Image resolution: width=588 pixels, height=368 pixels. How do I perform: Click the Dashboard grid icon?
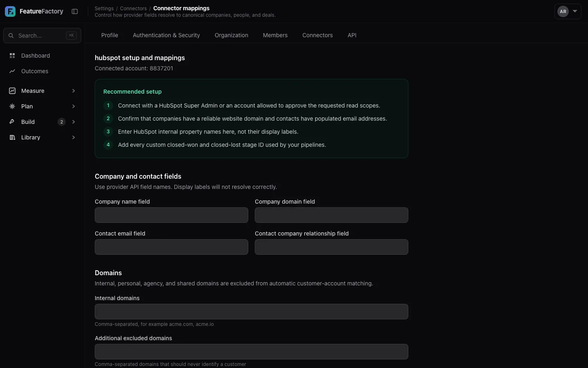(x=12, y=56)
